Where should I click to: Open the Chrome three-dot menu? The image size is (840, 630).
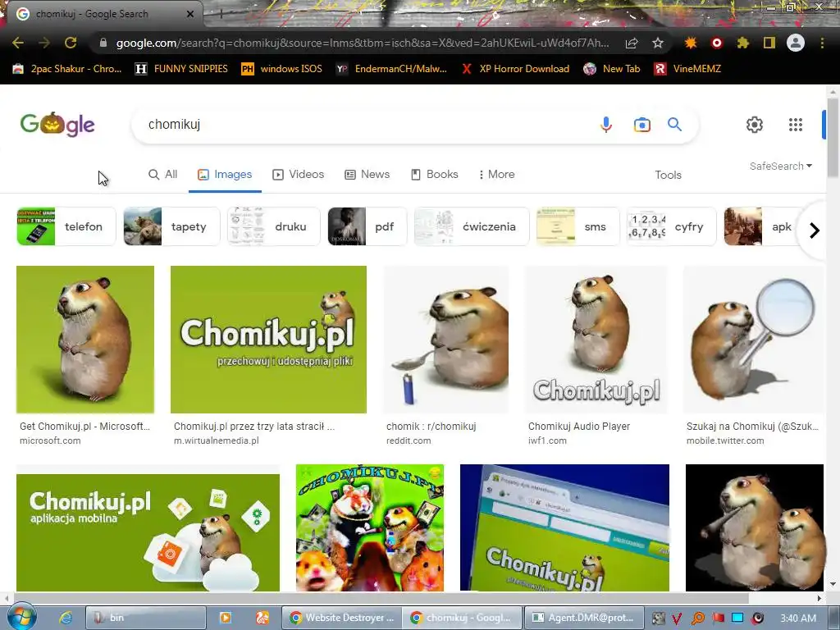click(x=822, y=43)
